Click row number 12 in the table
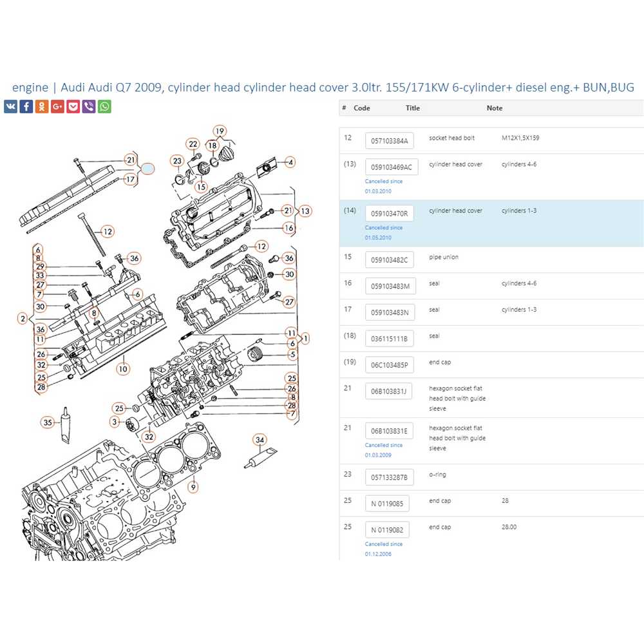The height and width of the screenshot is (644, 644). pos(348,138)
